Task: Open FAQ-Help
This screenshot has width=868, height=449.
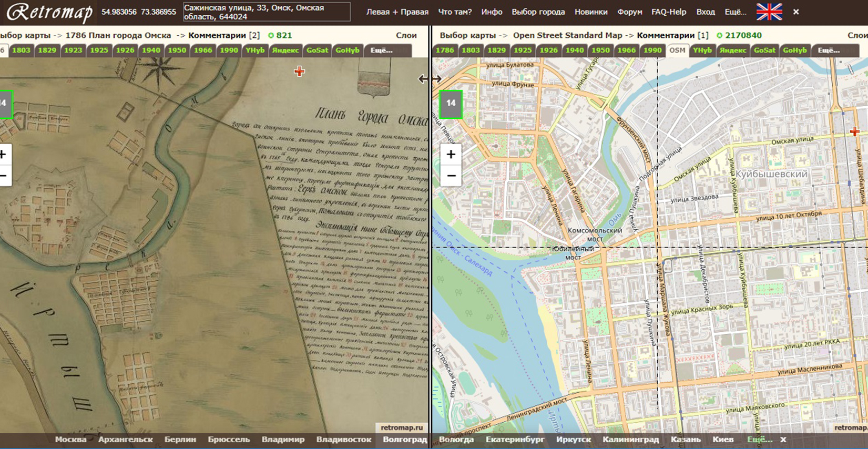Action: tap(669, 12)
